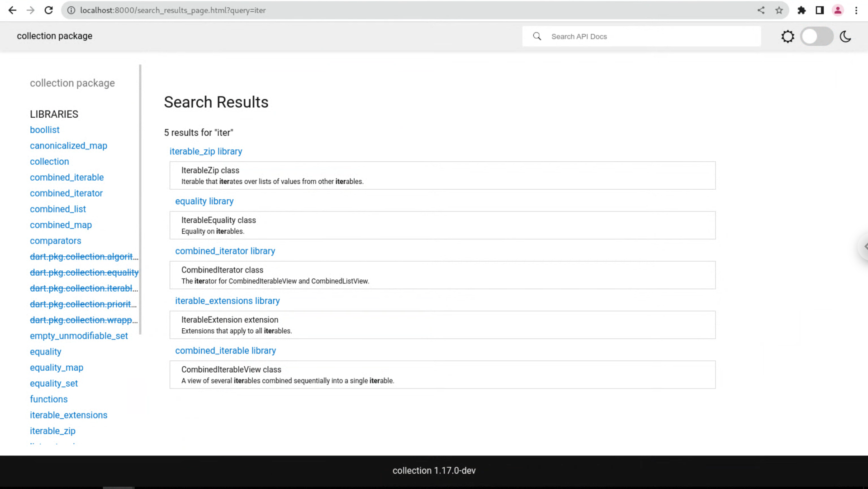Open the iterable_zip library link
This screenshot has height=489, width=868.
206,151
